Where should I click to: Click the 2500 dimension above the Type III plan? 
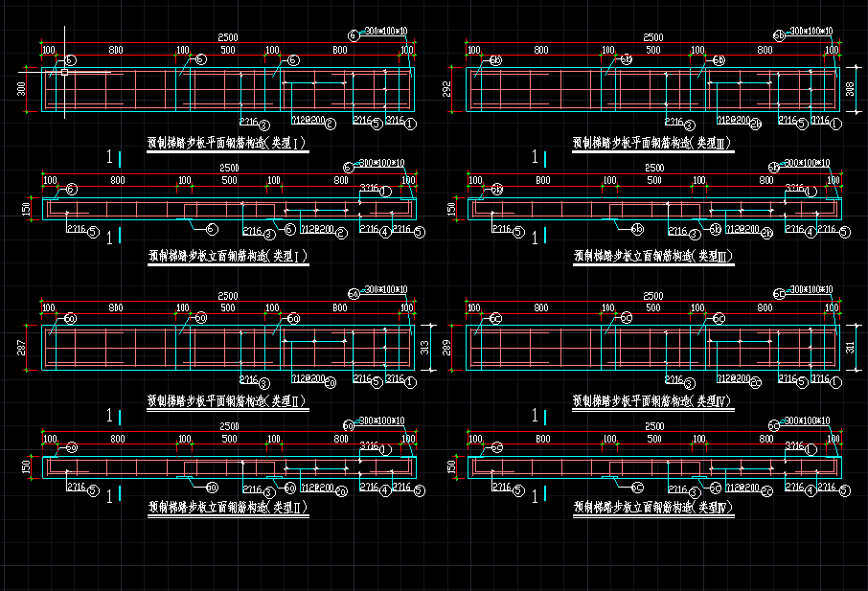click(652, 37)
